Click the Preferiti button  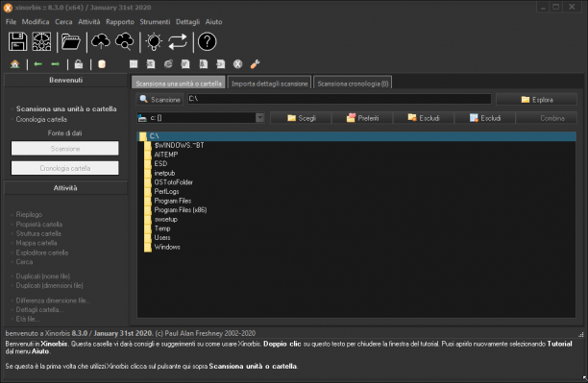click(362, 118)
